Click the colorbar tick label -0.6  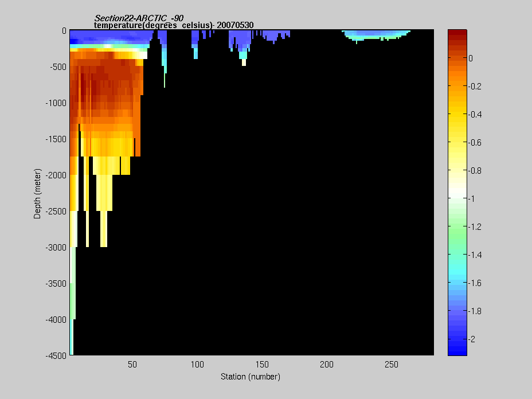(475, 143)
